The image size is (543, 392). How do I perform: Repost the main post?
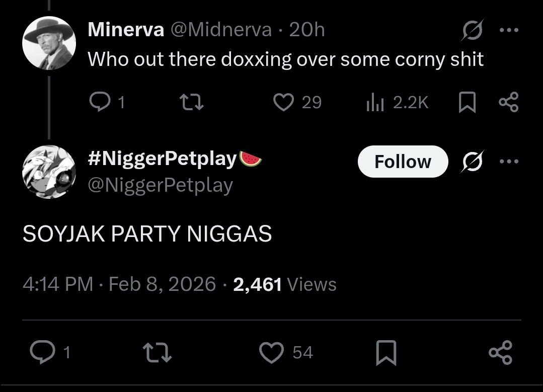[x=158, y=352]
